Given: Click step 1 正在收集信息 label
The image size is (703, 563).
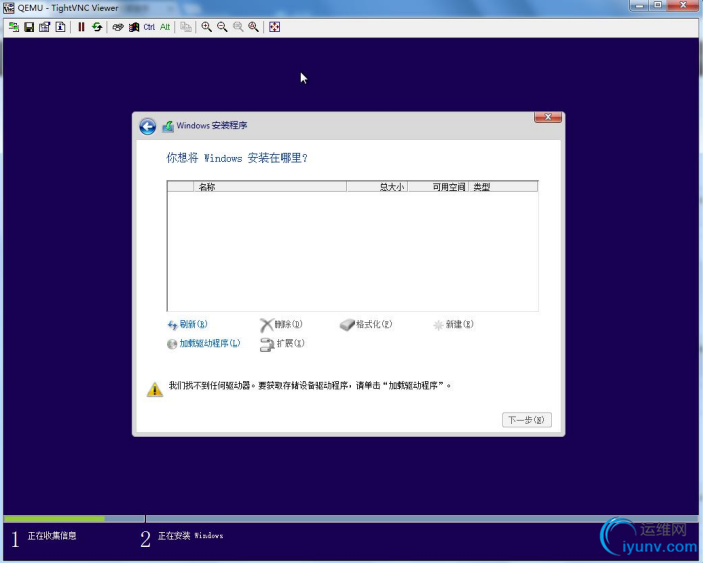Looking at the screenshot, I should coord(52,536).
